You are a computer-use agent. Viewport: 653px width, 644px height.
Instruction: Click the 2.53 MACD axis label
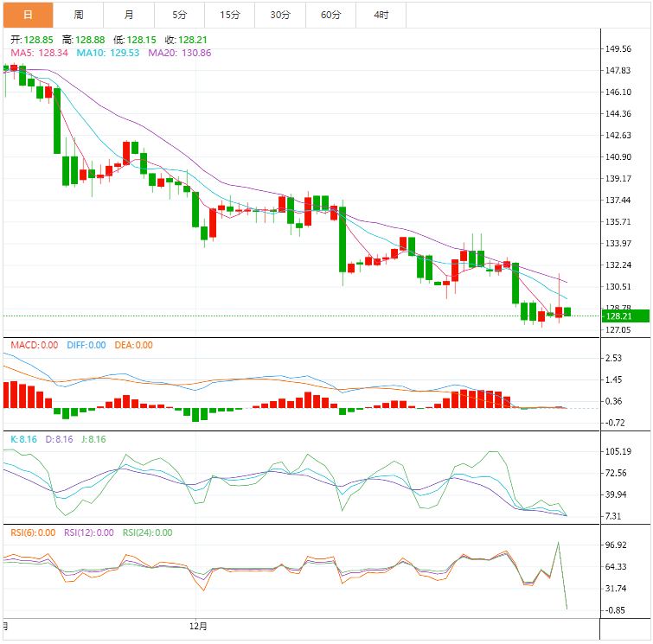(613, 358)
